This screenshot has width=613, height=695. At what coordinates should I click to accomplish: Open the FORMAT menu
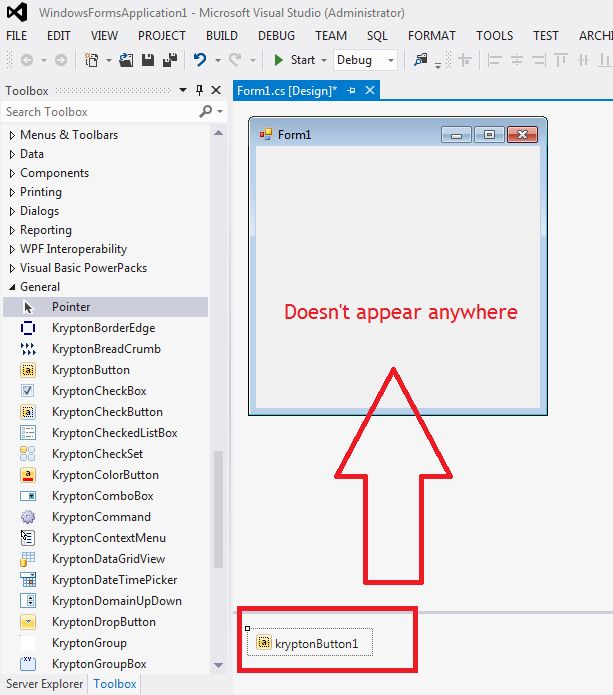click(x=432, y=35)
